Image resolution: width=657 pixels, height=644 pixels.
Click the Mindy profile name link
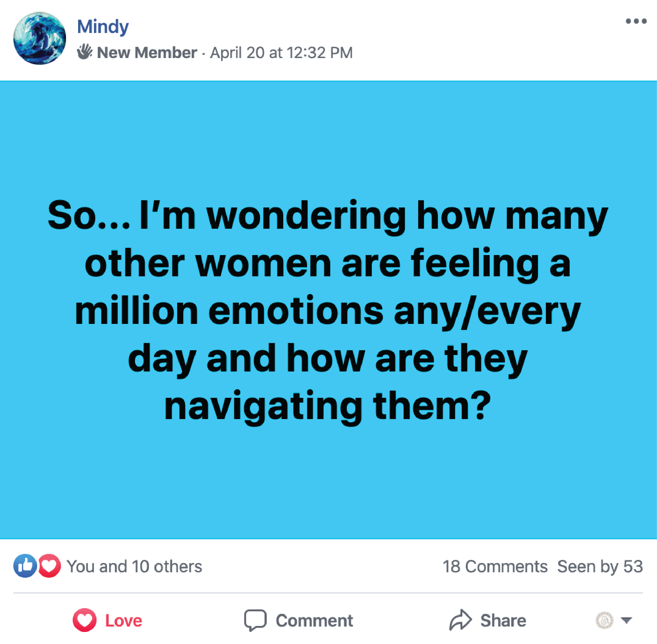point(103,27)
